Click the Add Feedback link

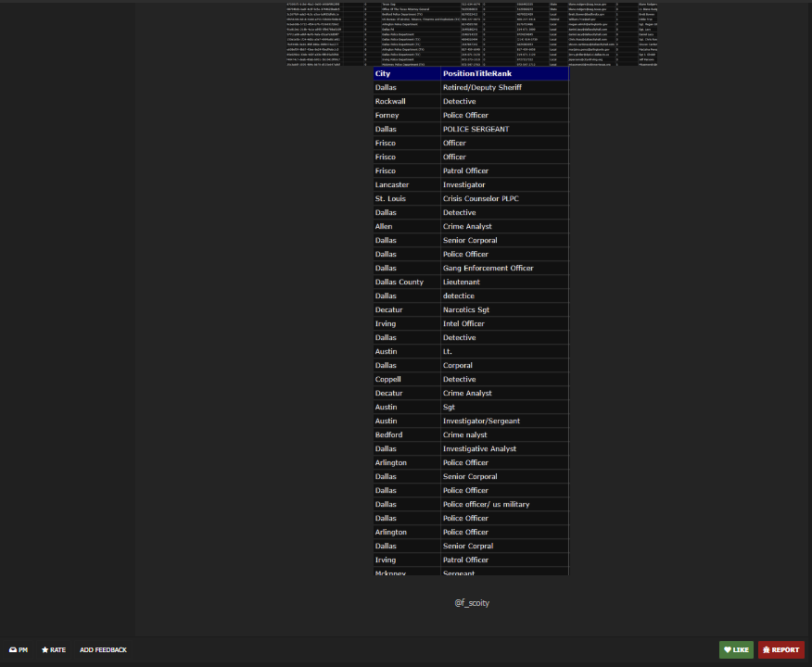[x=103, y=650]
